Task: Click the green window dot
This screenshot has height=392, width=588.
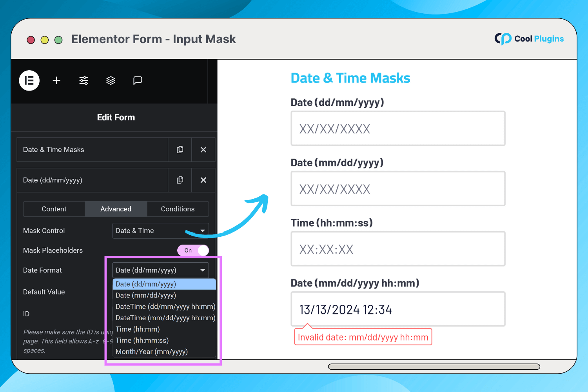Action: click(x=58, y=40)
